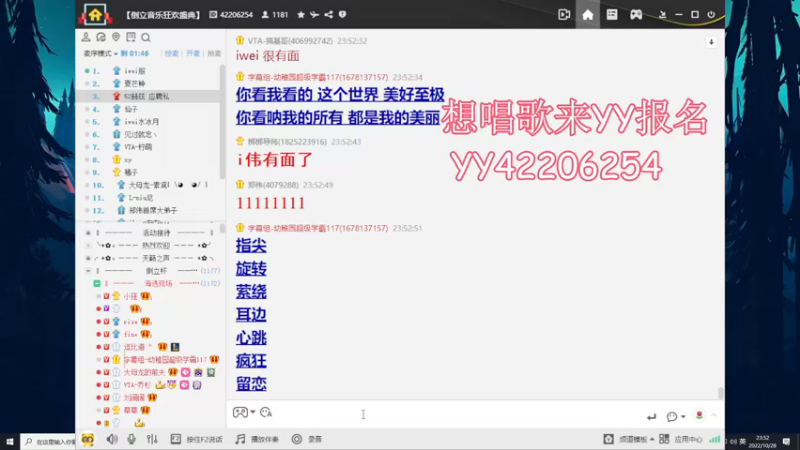Open the game controller dropdown in chat input

pos(244,412)
